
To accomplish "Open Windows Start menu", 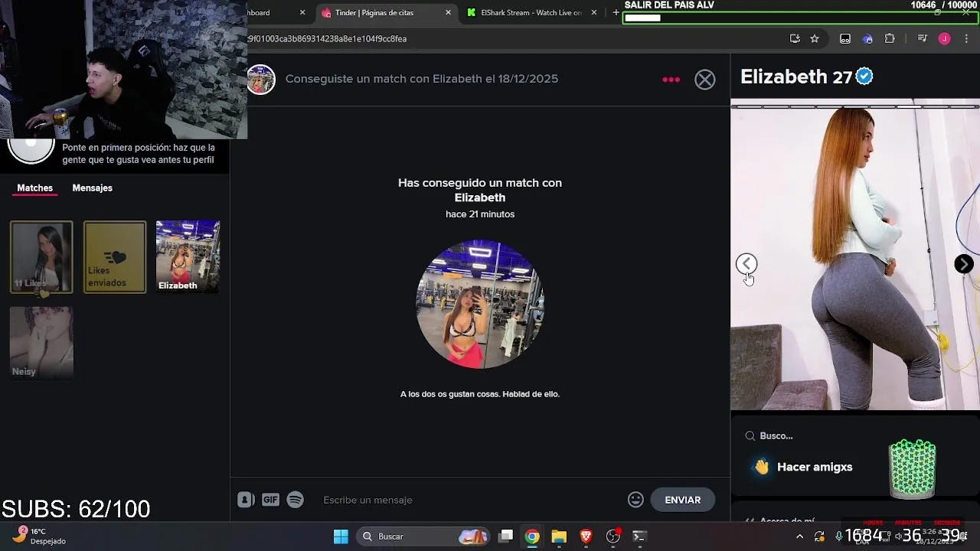I will pos(341,536).
